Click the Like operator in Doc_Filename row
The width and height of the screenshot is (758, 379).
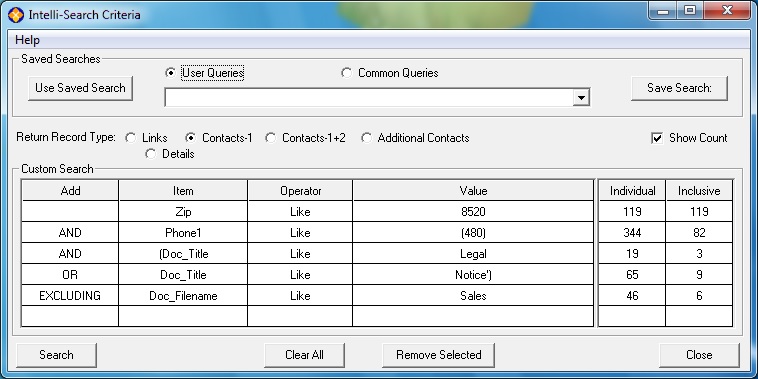300,295
